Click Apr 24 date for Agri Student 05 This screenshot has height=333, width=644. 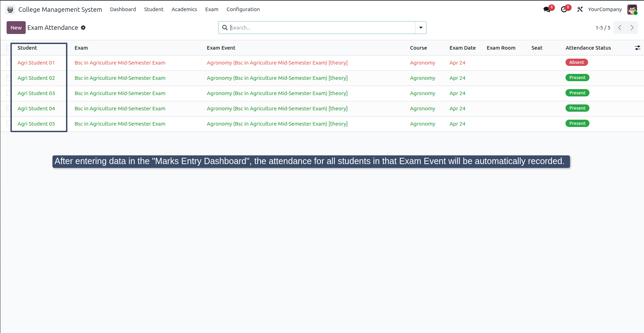coord(457,124)
